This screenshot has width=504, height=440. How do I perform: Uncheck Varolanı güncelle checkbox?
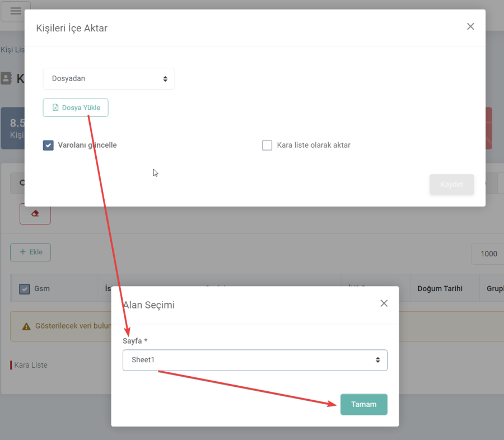[x=48, y=146]
